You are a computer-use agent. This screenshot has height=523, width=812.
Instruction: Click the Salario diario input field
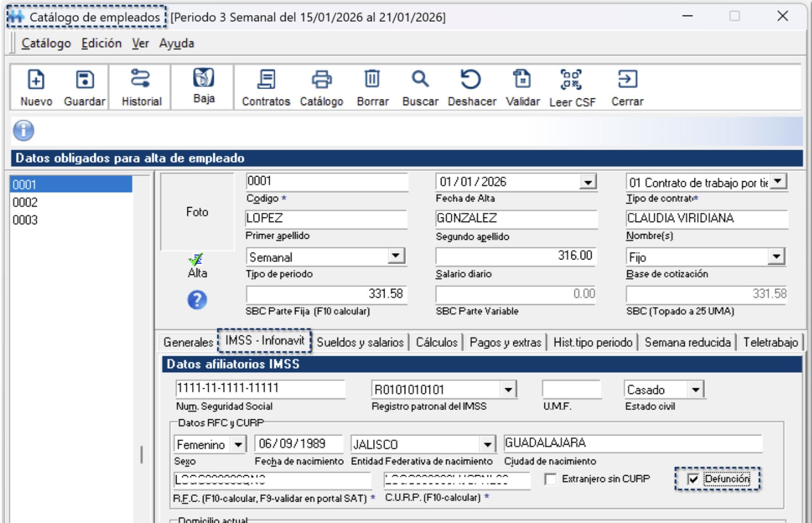[515, 256]
